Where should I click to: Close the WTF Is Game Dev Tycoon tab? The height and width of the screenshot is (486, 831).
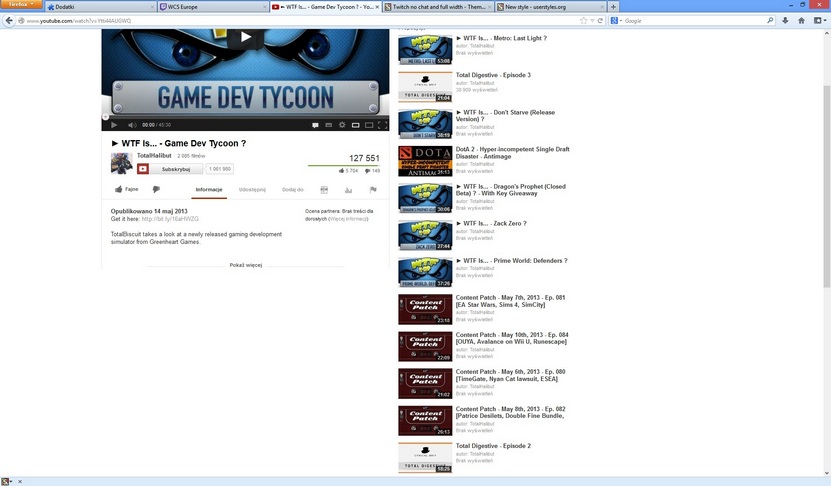[x=377, y=7]
